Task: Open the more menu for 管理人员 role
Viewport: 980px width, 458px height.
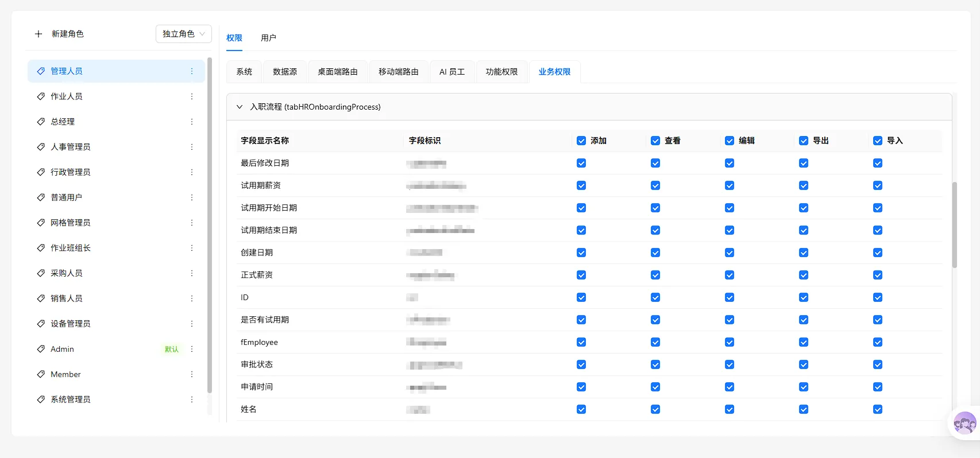Action: click(192, 71)
